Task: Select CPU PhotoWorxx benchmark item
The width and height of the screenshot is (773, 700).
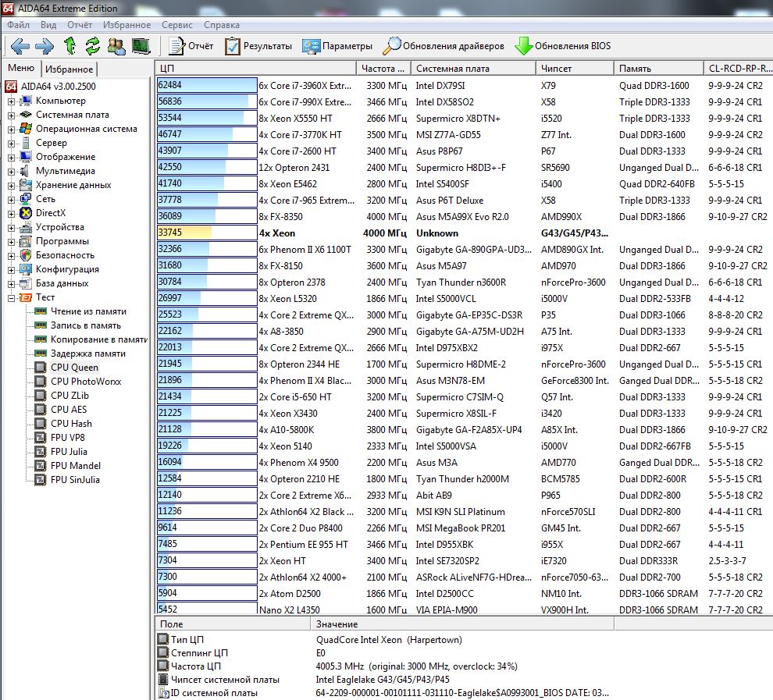Action: pyautogui.click(x=86, y=382)
